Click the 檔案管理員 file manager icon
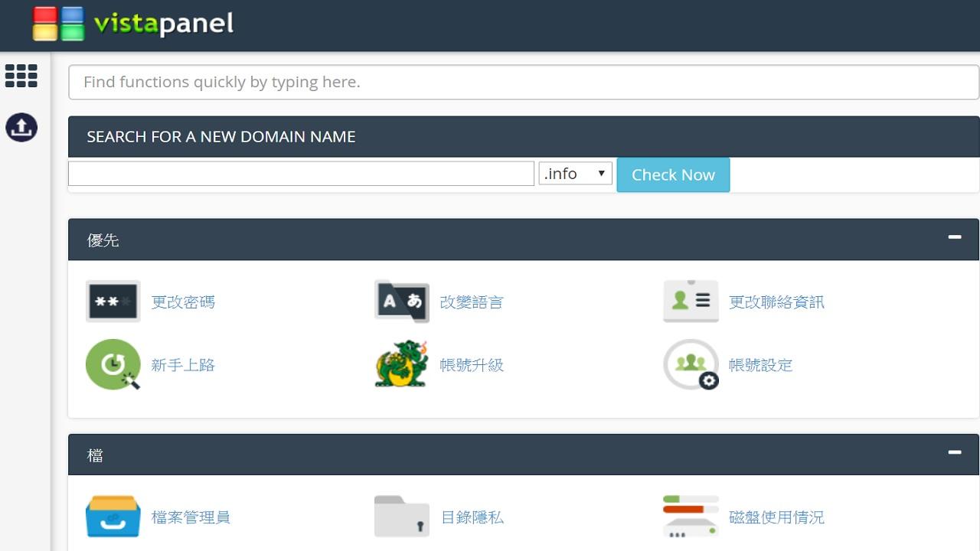The width and height of the screenshot is (980, 551). point(113,517)
